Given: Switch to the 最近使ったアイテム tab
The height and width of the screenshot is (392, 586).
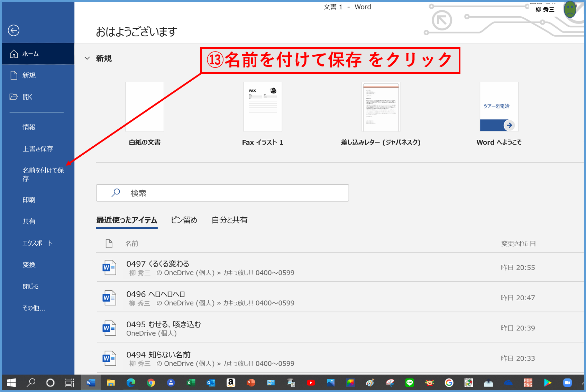Looking at the screenshot, I should (x=127, y=220).
